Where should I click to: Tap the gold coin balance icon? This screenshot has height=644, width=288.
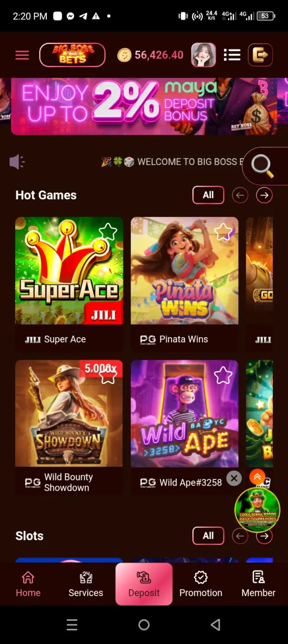point(124,55)
